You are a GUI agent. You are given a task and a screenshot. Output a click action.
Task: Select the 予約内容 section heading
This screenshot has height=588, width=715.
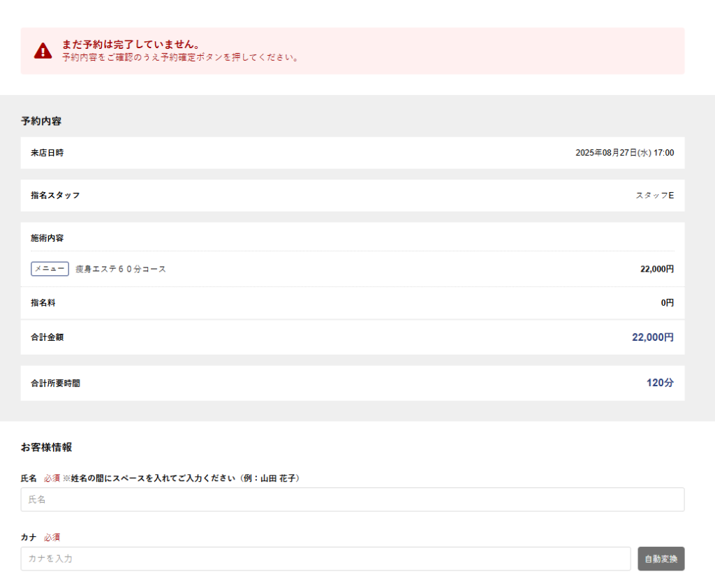[x=41, y=121]
